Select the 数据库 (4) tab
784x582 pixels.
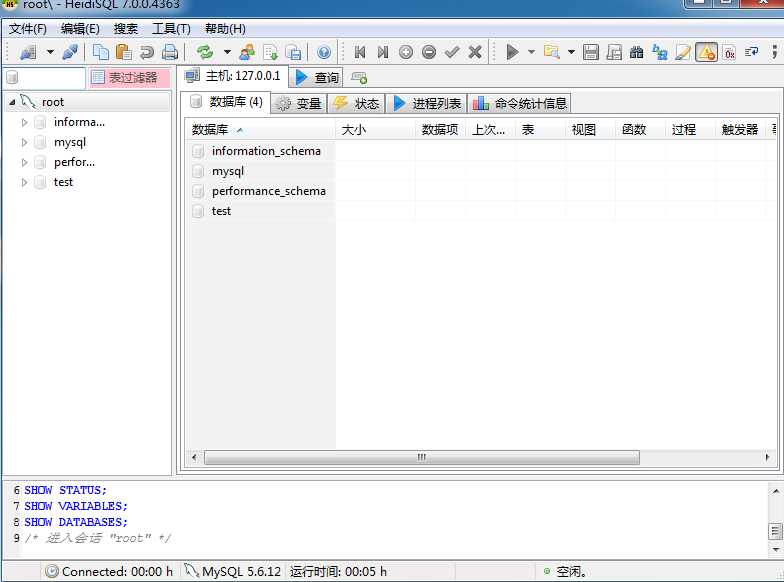coord(226,102)
